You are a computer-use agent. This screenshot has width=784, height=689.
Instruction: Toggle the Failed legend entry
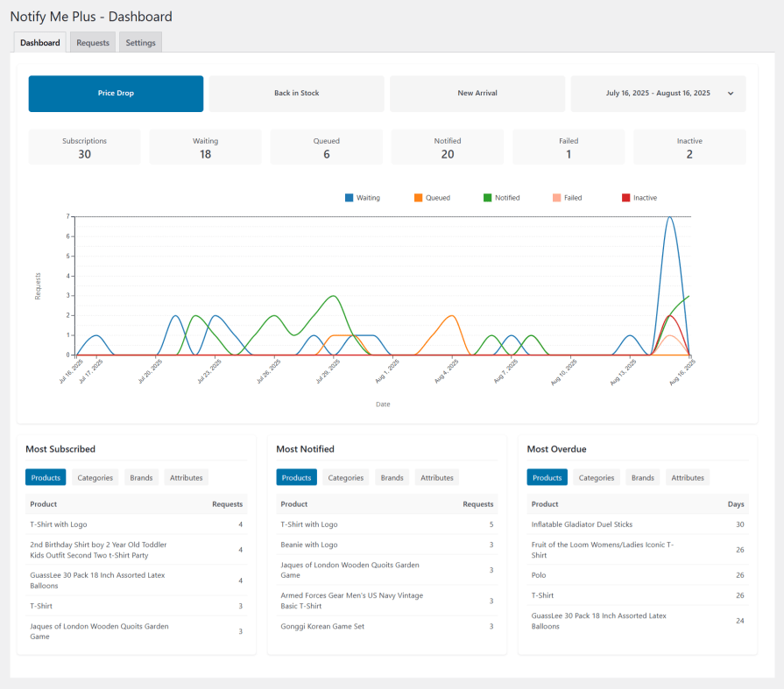click(572, 198)
